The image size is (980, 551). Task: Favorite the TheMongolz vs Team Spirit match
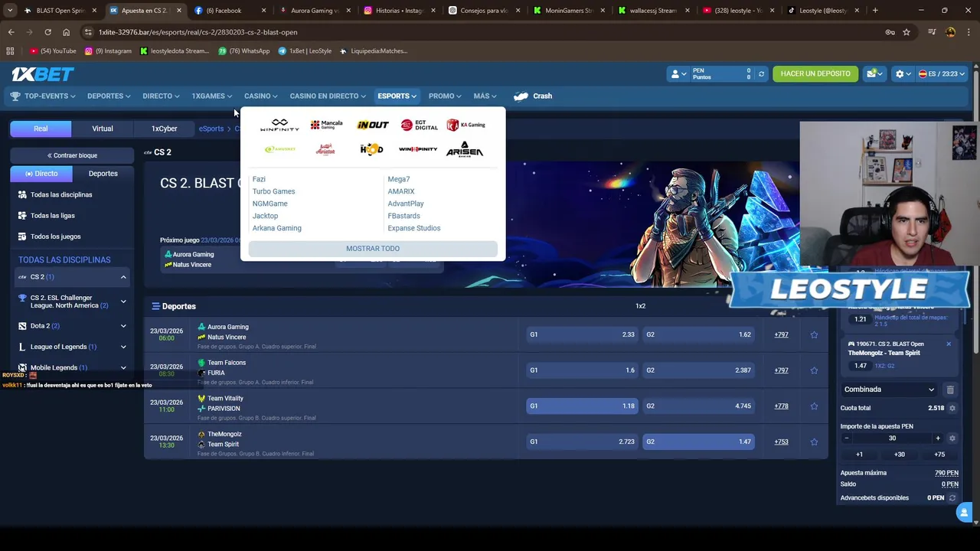(814, 442)
